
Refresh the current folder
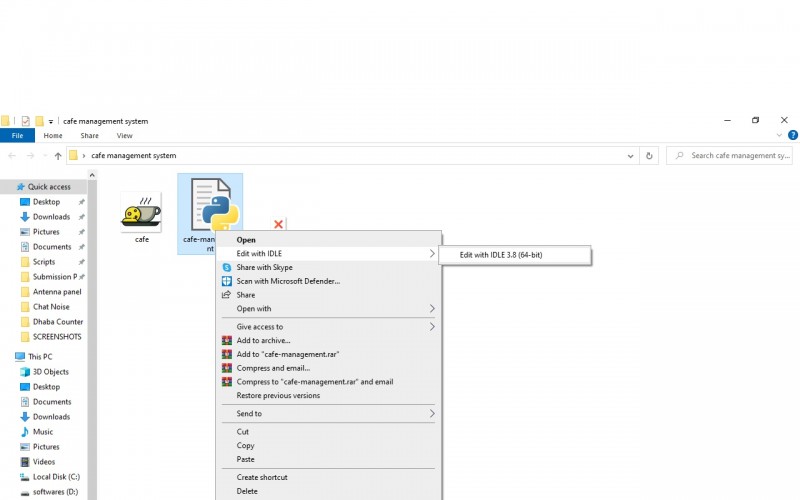click(x=649, y=156)
